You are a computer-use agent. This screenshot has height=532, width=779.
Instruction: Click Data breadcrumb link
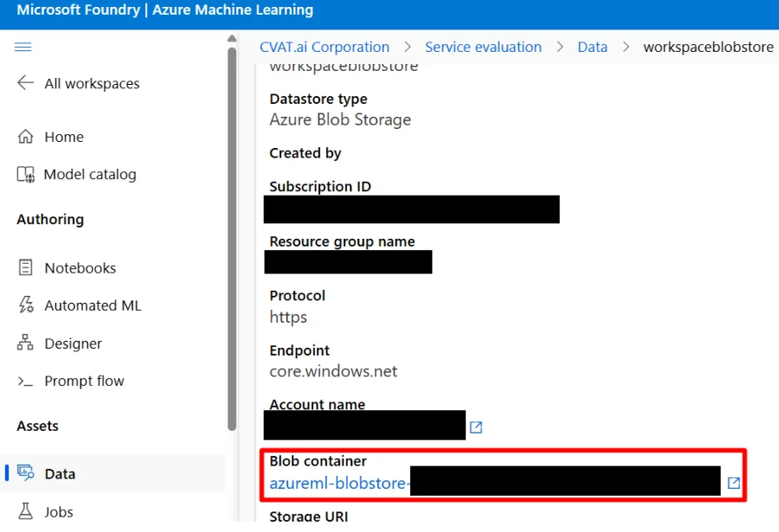[592, 47]
